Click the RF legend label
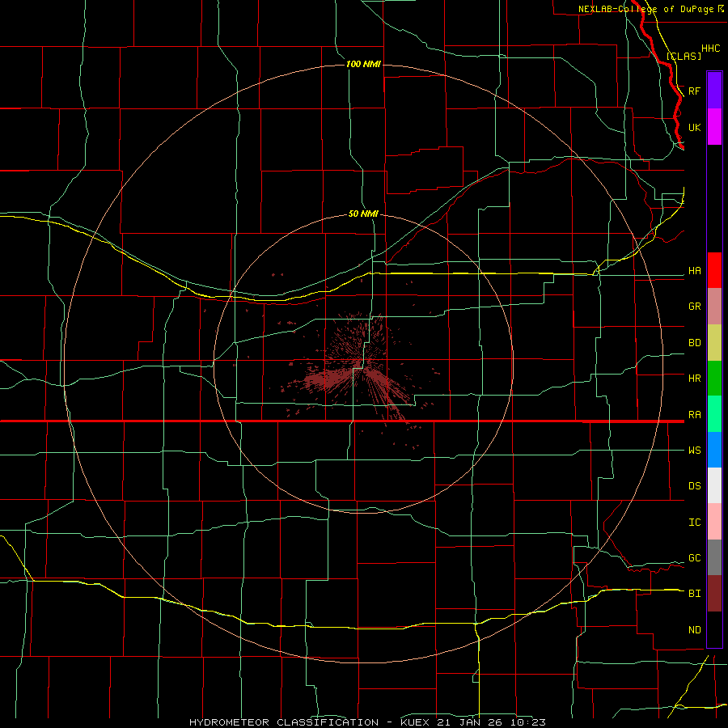 pos(694,91)
